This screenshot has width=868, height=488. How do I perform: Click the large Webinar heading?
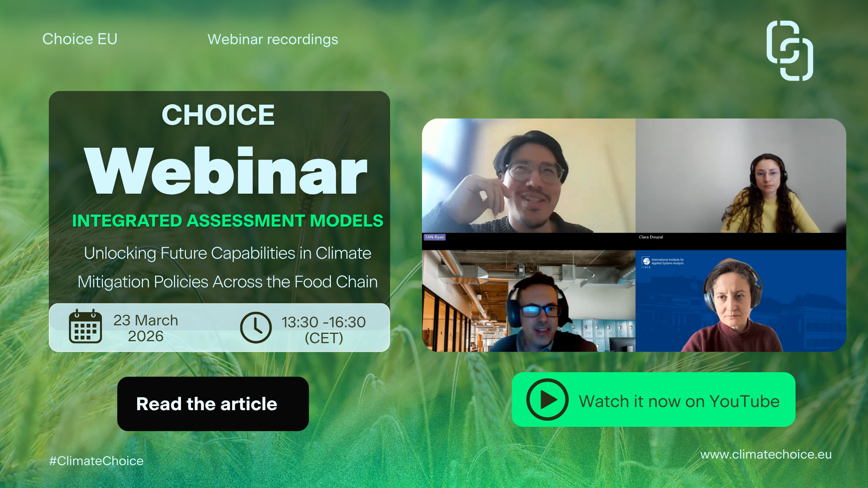(x=226, y=171)
